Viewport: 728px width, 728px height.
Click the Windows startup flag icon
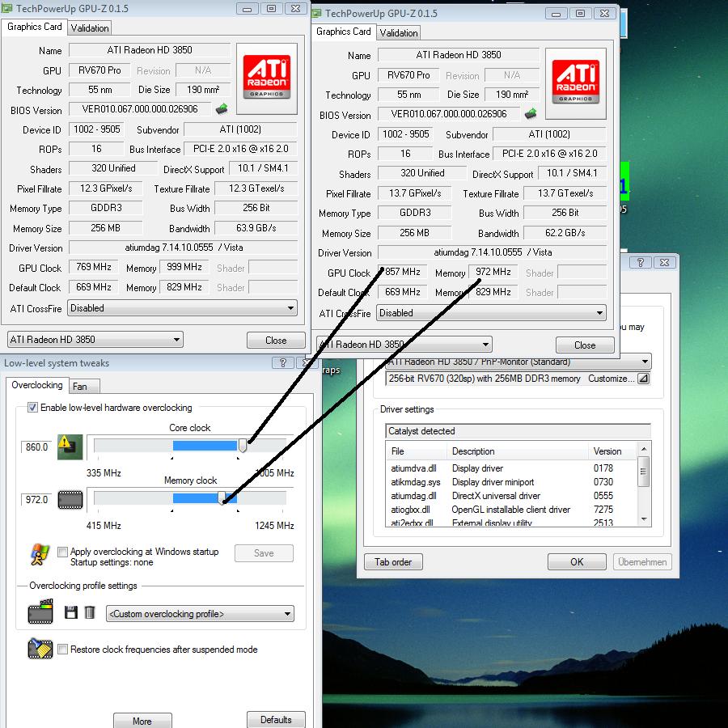(40, 555)
